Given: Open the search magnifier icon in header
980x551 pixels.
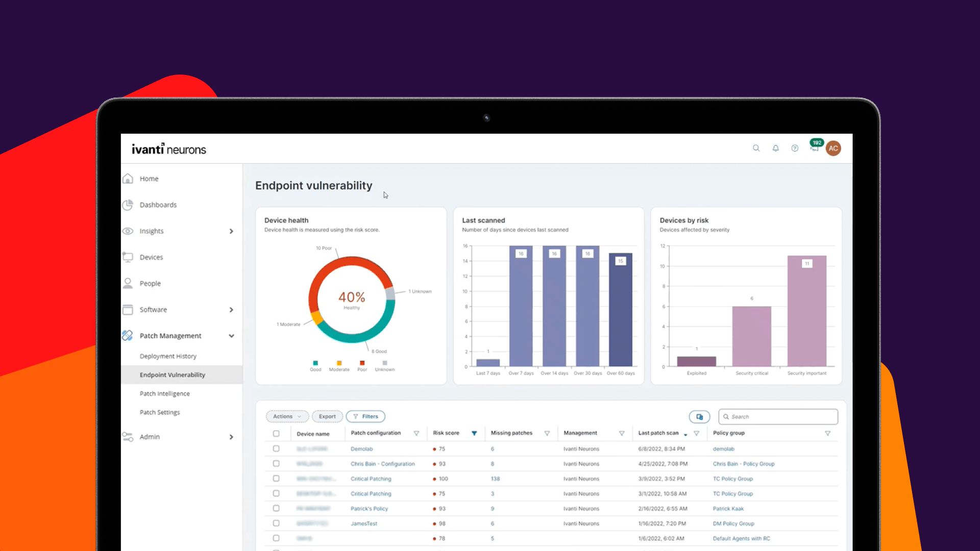Looking at the screenshot, I should pos(756,148).
